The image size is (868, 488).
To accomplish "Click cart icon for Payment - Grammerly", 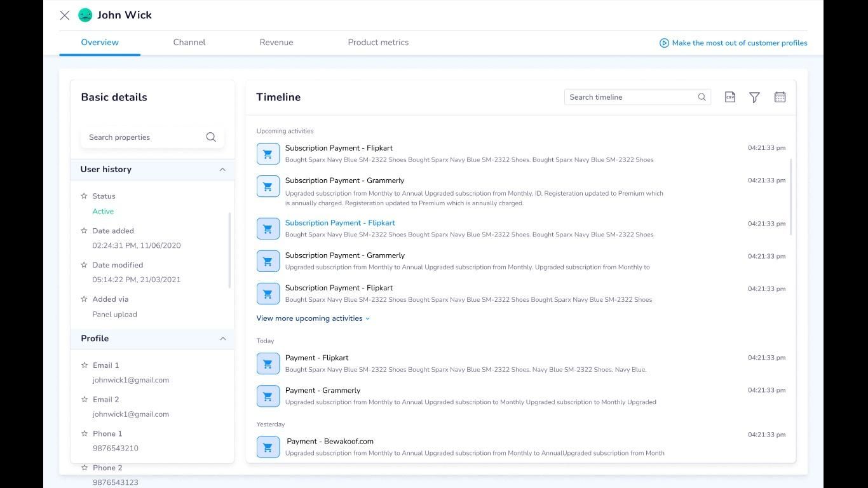I will (268, 396).
